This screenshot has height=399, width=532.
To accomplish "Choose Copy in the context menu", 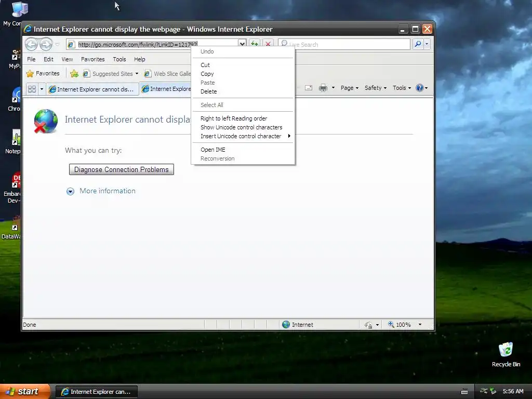I will point(243,74).
